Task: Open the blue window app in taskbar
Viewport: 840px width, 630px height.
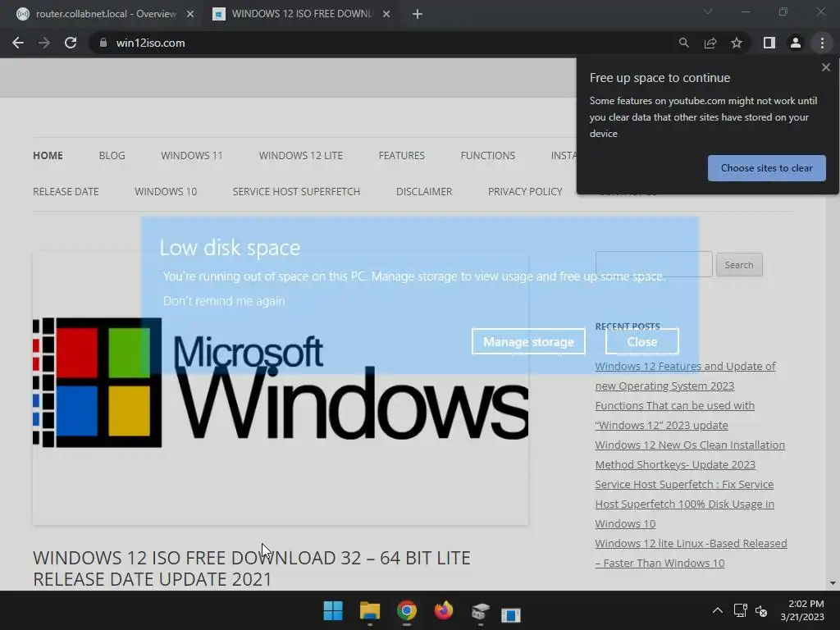Action: pos(511,614)
